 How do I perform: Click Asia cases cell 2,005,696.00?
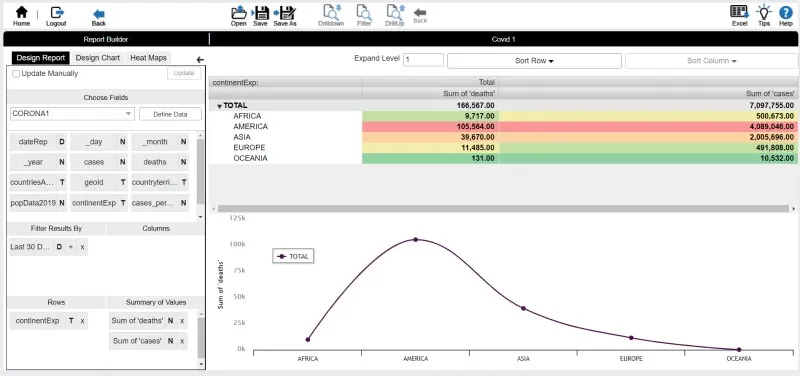tap(648, 137)
